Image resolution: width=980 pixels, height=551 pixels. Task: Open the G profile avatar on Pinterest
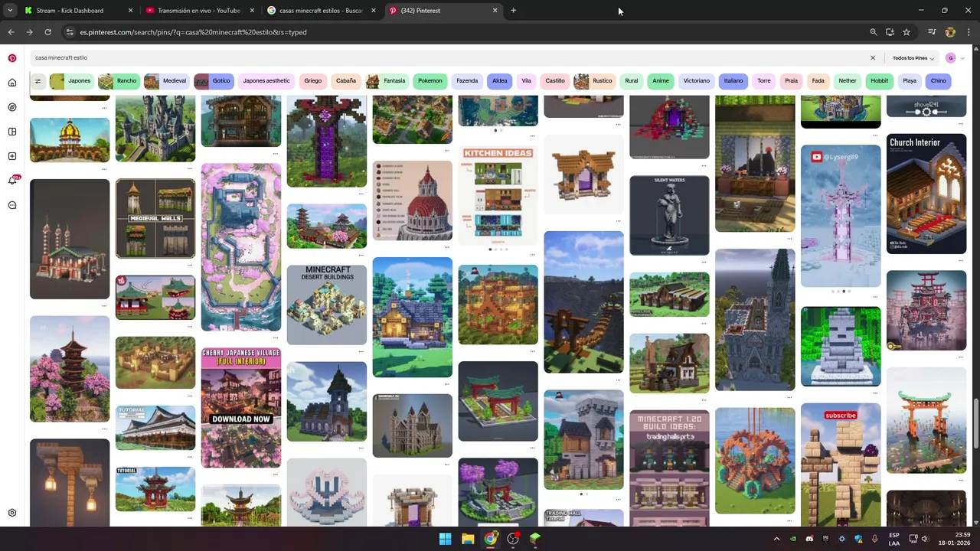pyautogui.click(x=951, y=58)
